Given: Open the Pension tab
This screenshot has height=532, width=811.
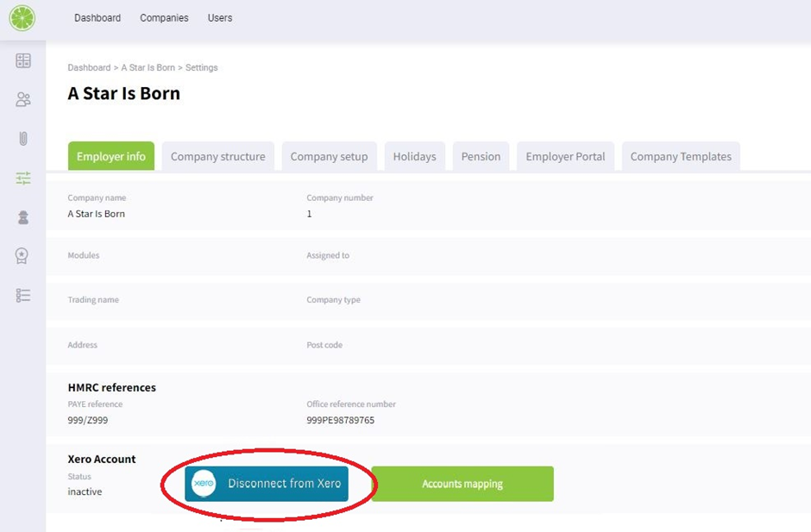Looking at the screenshot, I should coord(481,156).
